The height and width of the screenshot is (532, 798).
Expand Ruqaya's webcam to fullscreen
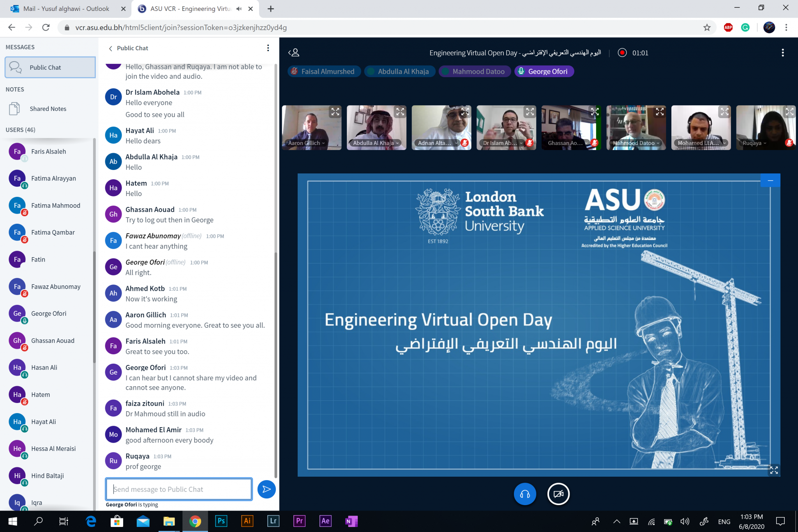[x=789, y=112]
